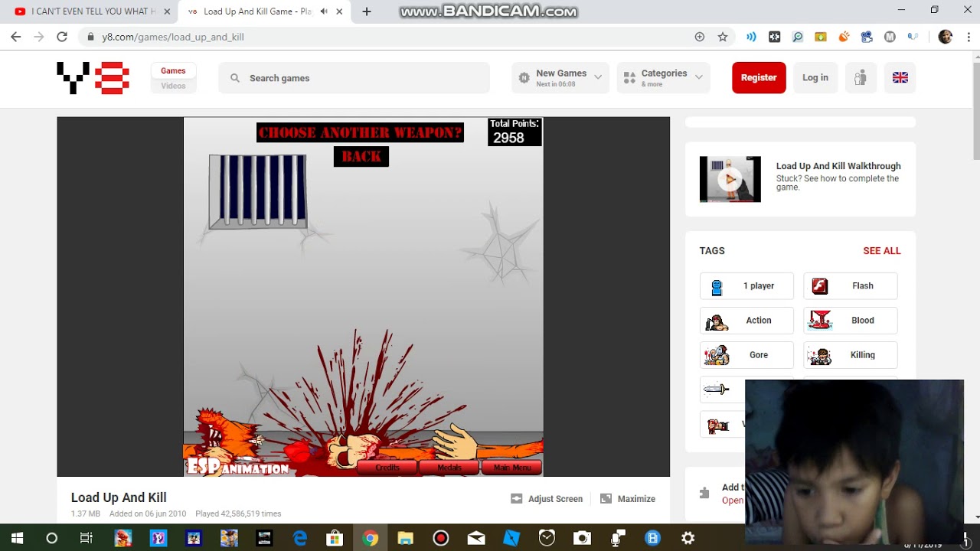Click the Flash tag icon
Image resolution: width=980 pixels, height=551 pixels.
[x=820, y=286]
